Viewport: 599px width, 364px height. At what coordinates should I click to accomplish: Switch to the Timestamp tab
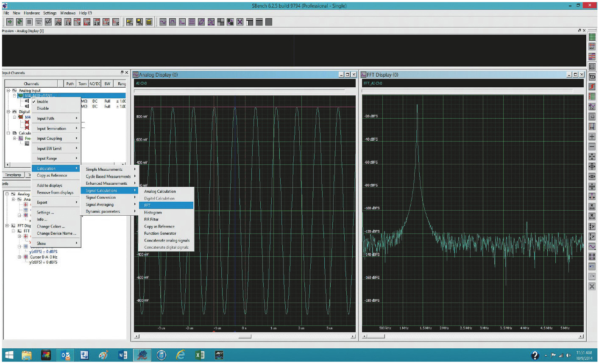click(13, 175)
